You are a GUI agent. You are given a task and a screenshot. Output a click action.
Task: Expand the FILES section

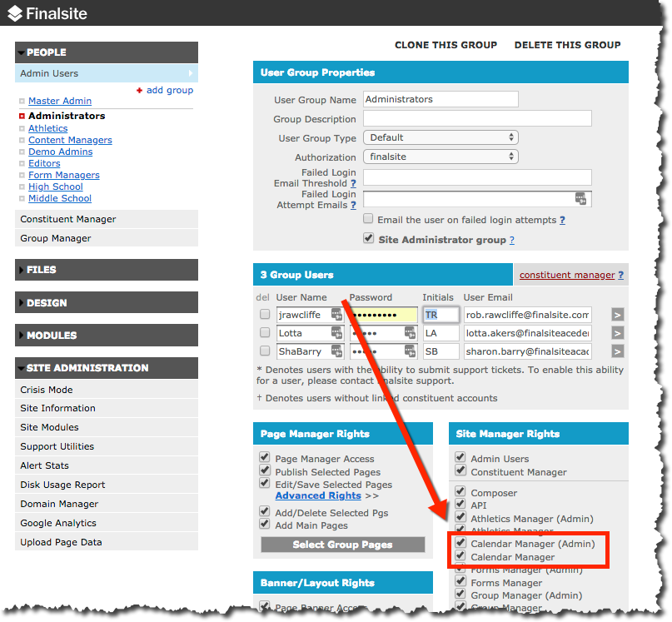(107, 270)
